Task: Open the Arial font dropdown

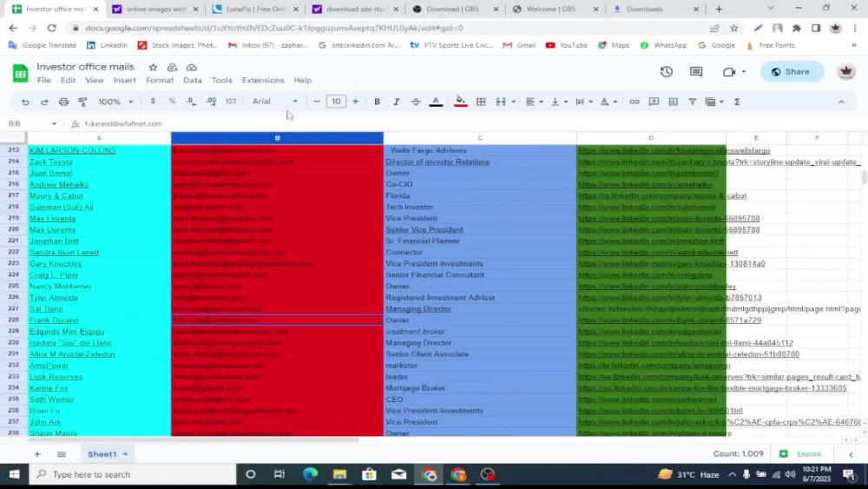Action: coord(275,102)
